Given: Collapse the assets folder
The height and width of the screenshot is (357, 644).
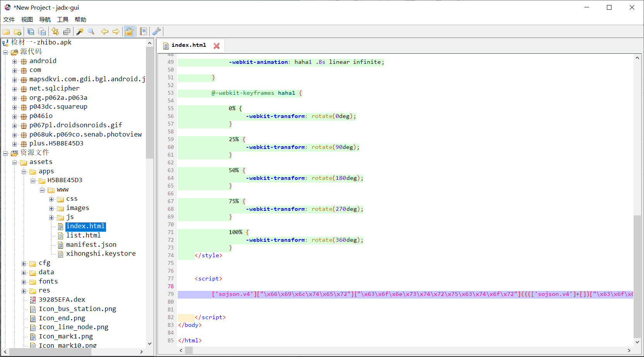Looking at the screenshot, I should pos(14,162).
